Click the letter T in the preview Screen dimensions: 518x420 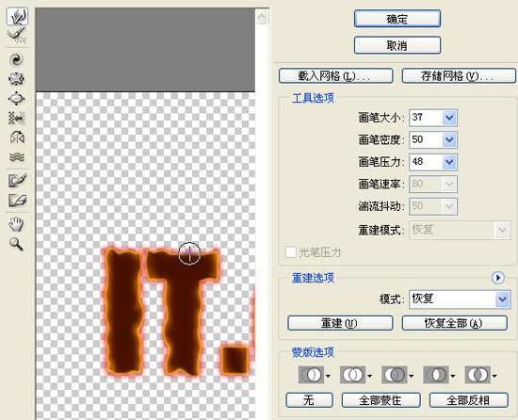pos(184,311)
